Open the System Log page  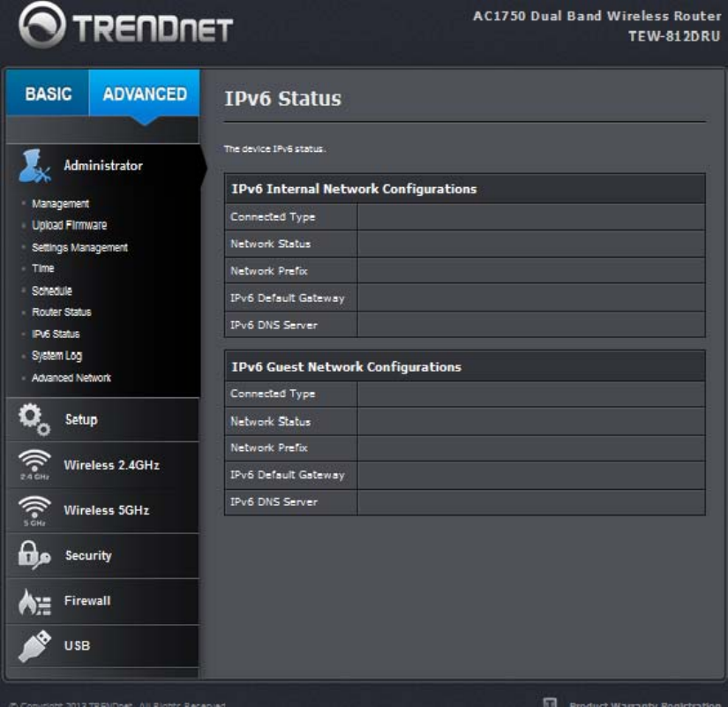(56, 356)
